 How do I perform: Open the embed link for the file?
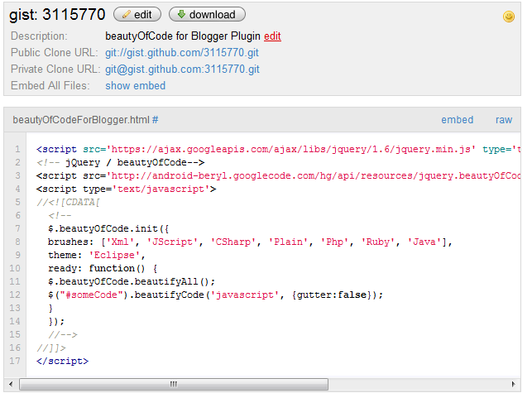[457, 120]
